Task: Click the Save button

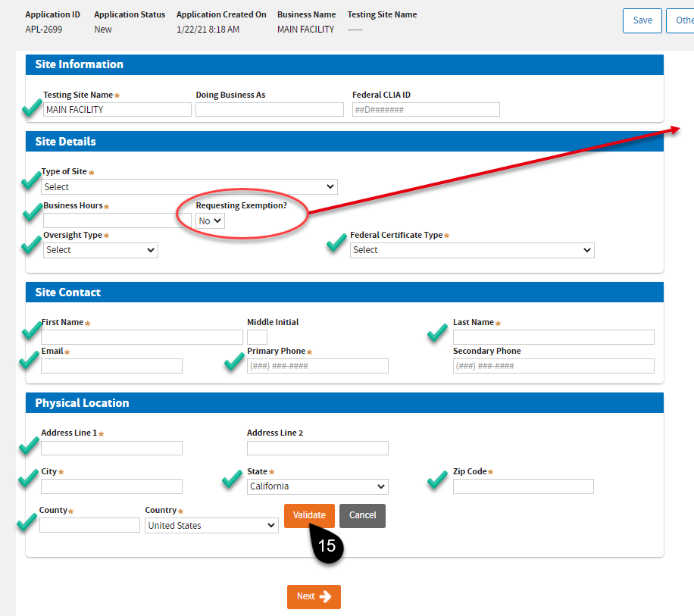Action: pyautogui.click(x=642, y=20)
